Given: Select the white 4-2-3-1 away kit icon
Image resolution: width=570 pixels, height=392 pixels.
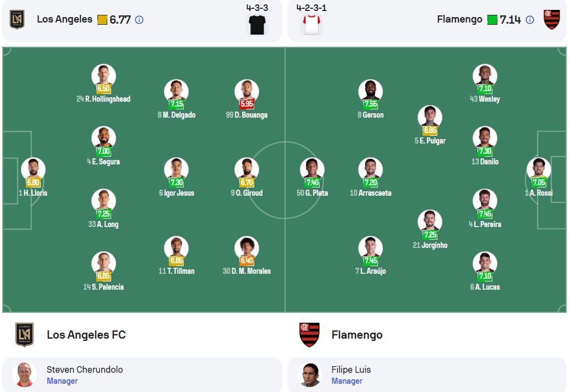Looking at the screenshot, I should 312,25.
